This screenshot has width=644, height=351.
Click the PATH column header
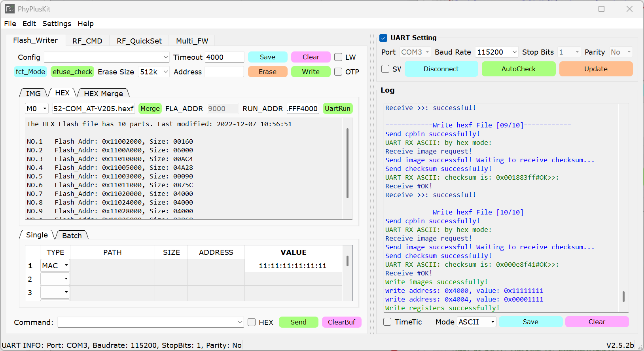point(112,252)
